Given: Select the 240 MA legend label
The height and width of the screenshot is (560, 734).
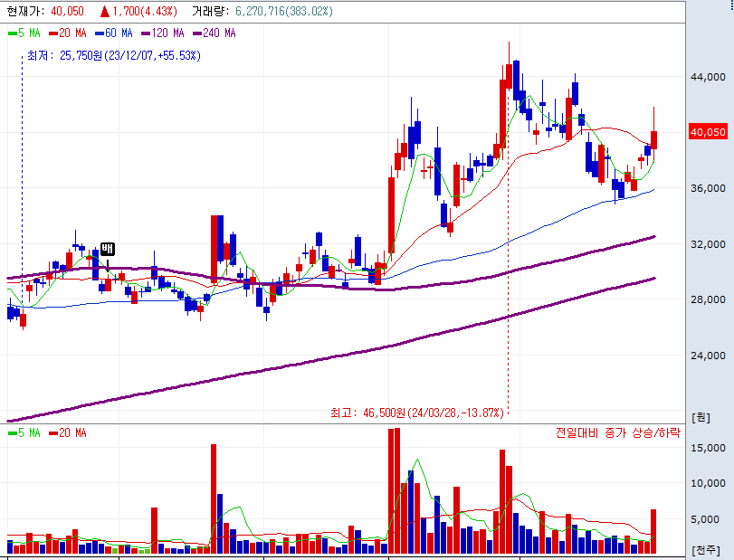Looking at the screenshot, I should tap(214, 33).
